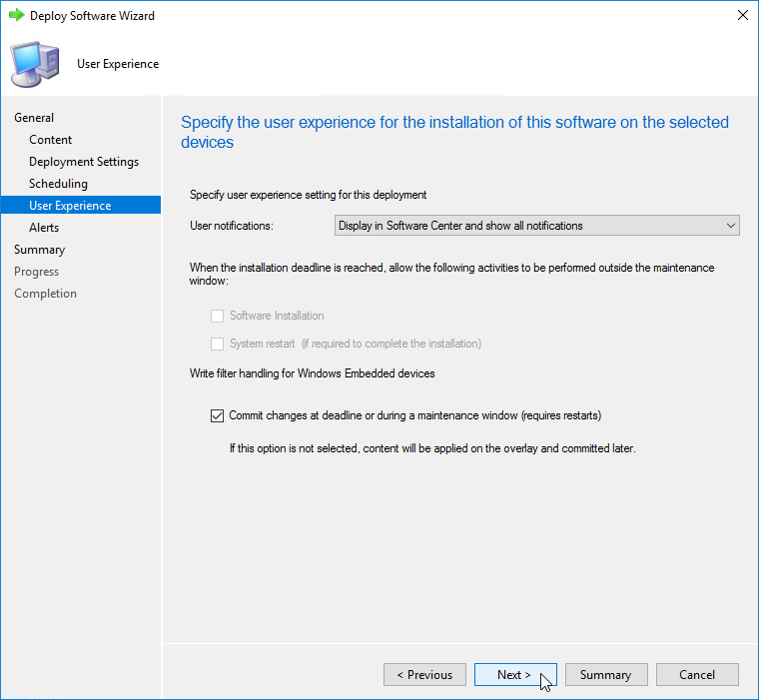Close the Deploy Software Wizard window
759x700 pixels.
[x=741, y=16]
